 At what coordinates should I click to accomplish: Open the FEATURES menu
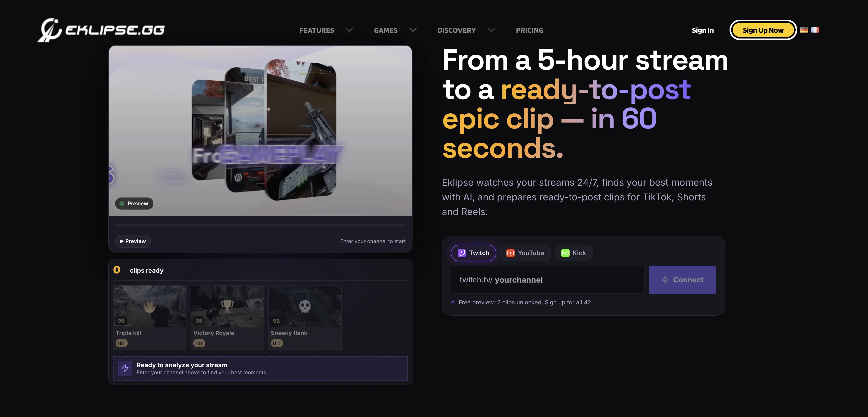point(317,30)
